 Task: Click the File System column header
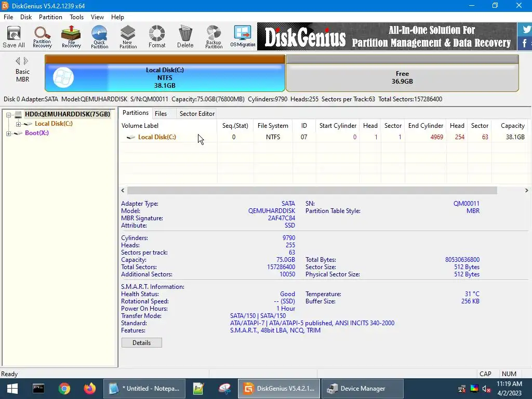273,126
